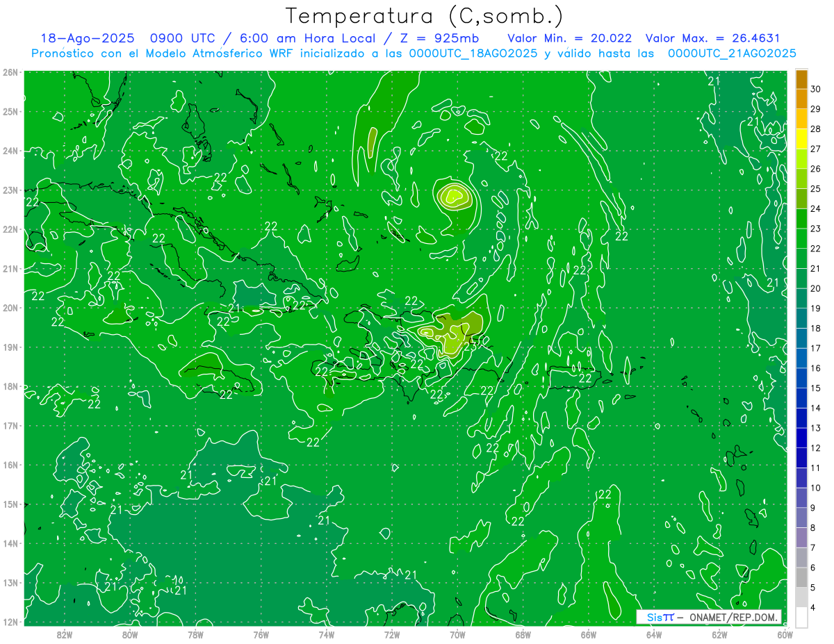Click the "19N" latitude axis label
The image size is (834, 644).
(10, 347)
